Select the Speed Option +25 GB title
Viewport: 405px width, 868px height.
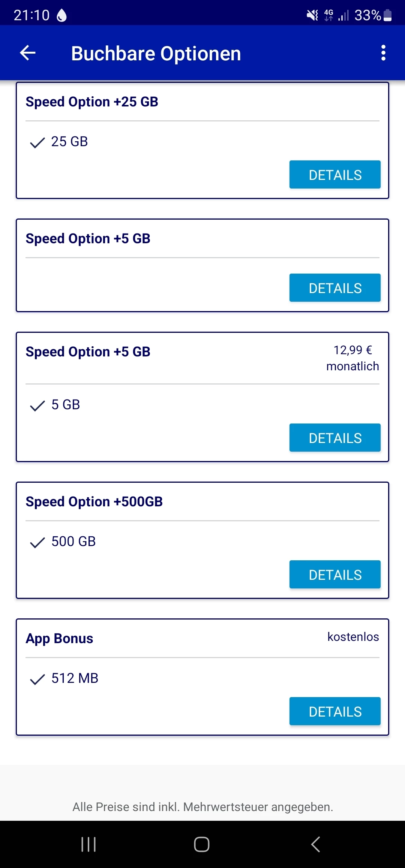pyautogui.click(x=92, y=102)
